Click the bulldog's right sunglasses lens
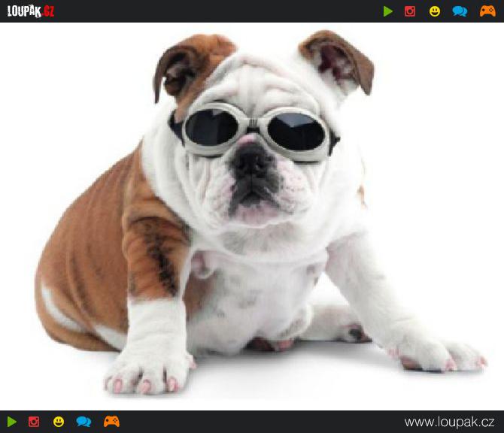504x433 pixels. tap(297, 131)
